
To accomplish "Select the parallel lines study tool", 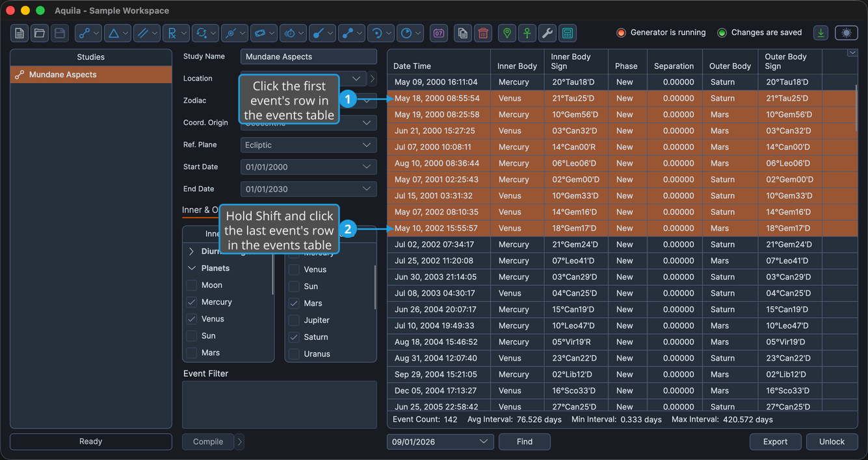I will (x=147, y=33).
